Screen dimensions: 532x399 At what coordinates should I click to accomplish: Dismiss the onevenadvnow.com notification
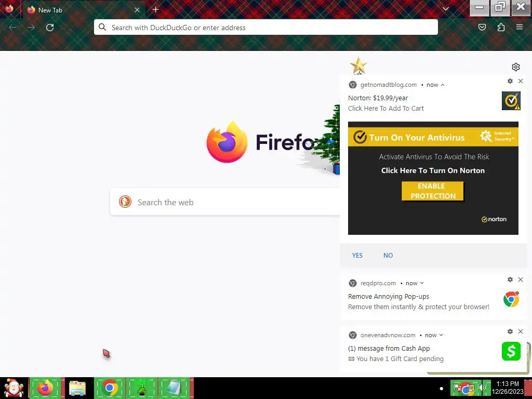tap(521, 331)
